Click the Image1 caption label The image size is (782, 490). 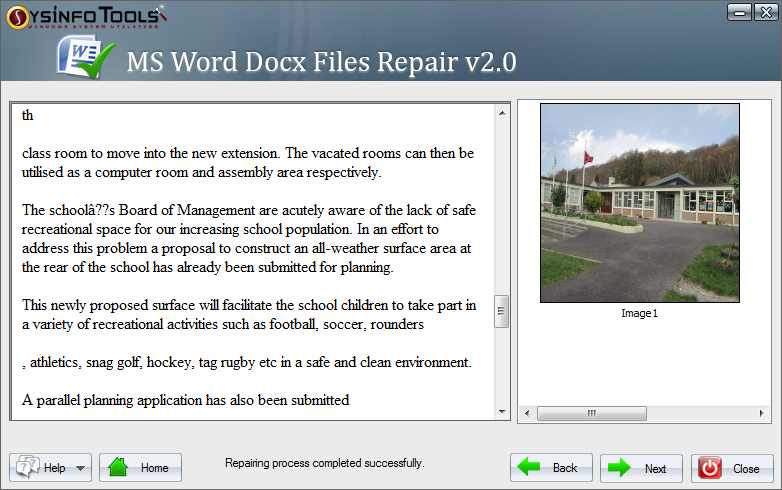(x=639, y=314)
